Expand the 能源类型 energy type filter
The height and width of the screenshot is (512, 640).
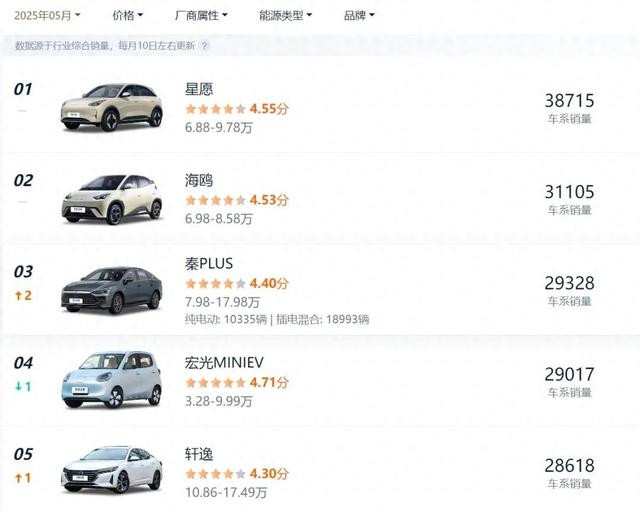coord(285,16)
